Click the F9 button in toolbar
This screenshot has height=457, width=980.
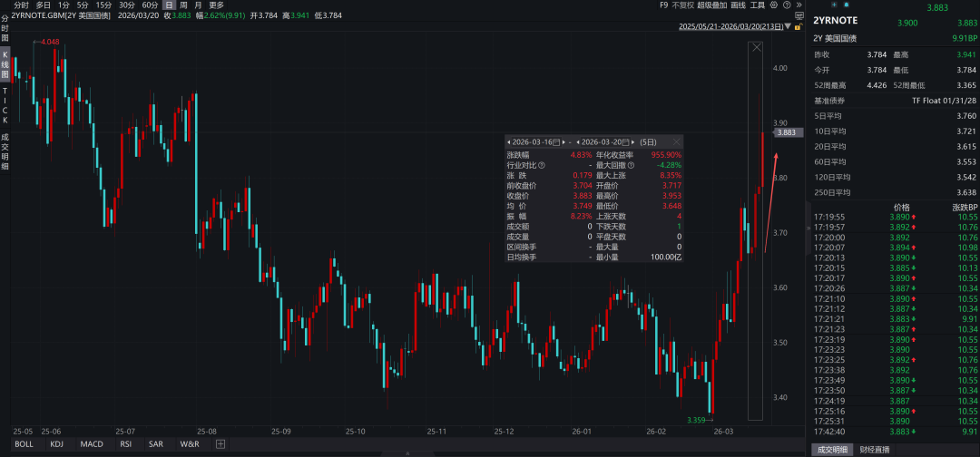click(664, 5)
